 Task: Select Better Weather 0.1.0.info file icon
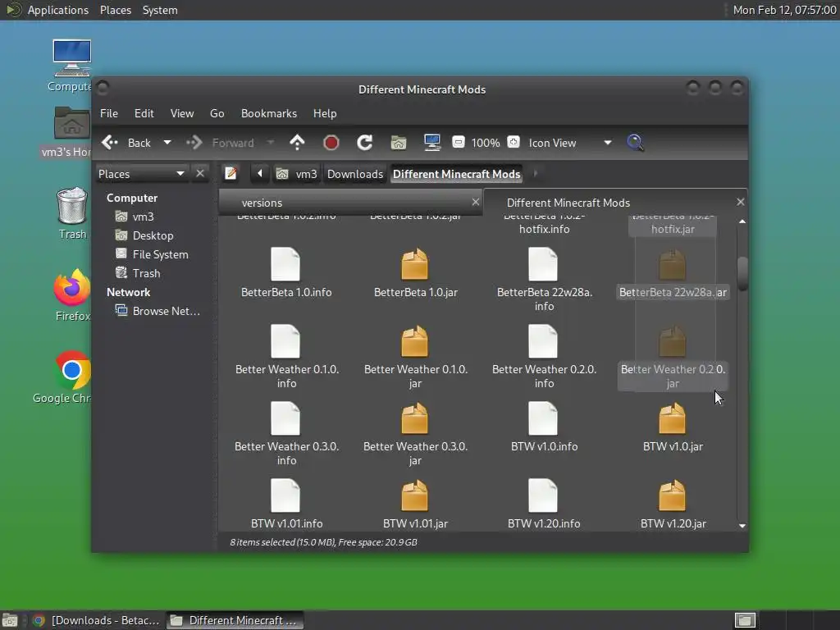click(285, 341)
